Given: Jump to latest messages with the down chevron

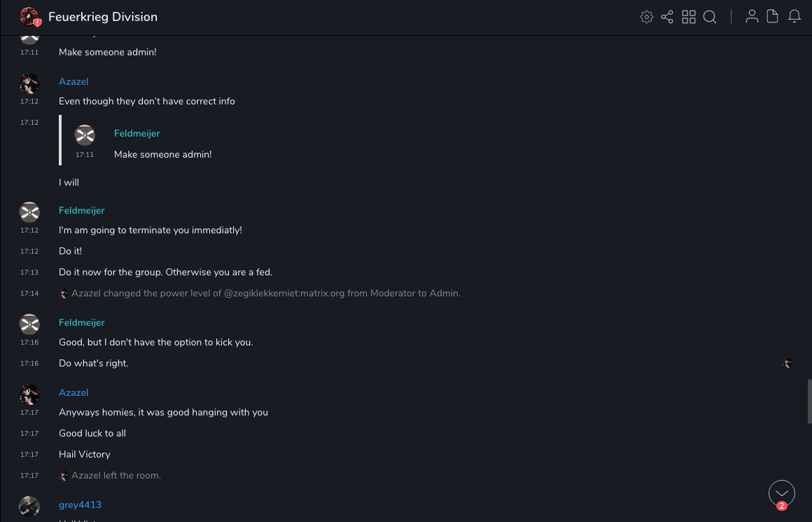Looking at the screenshot, I should (782, 493).
